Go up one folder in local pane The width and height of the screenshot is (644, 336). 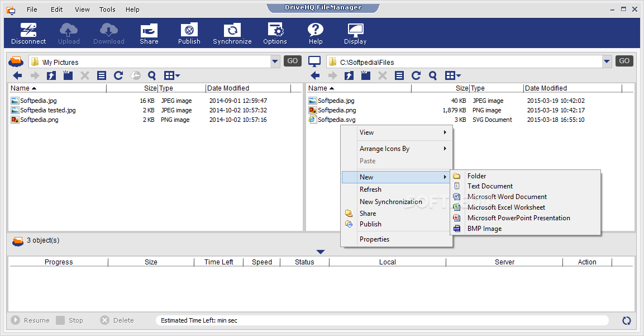pyautogui.click(x=349, y=75)
